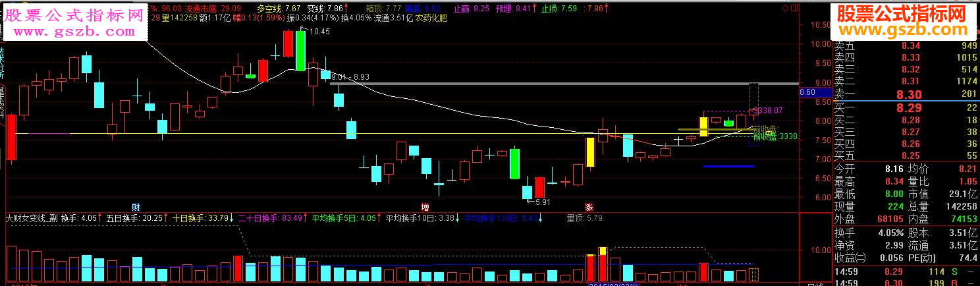Click the 卖三 ask row at 8.32
The width and height of the screenshot is (980, 286).
tap(906, 69)
